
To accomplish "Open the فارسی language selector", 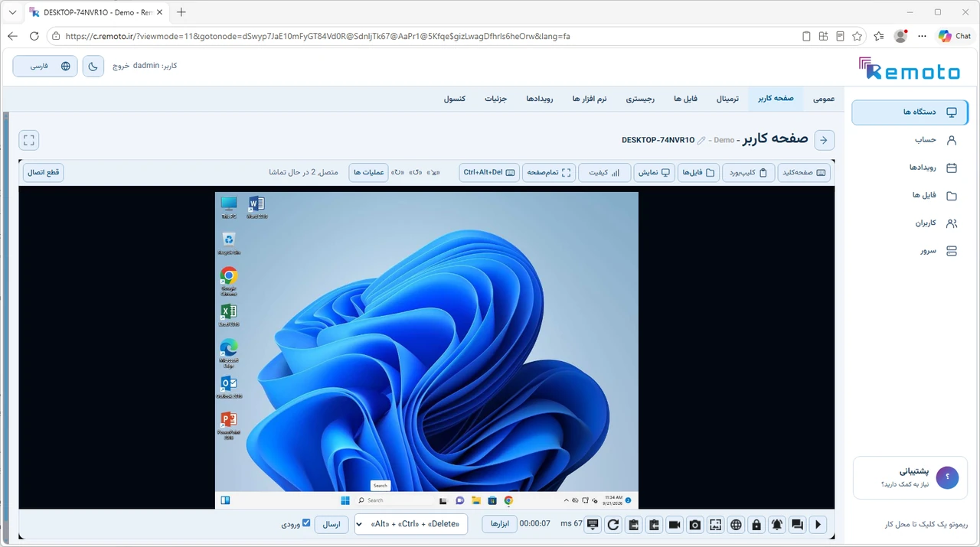I will (x=45, y=66).
